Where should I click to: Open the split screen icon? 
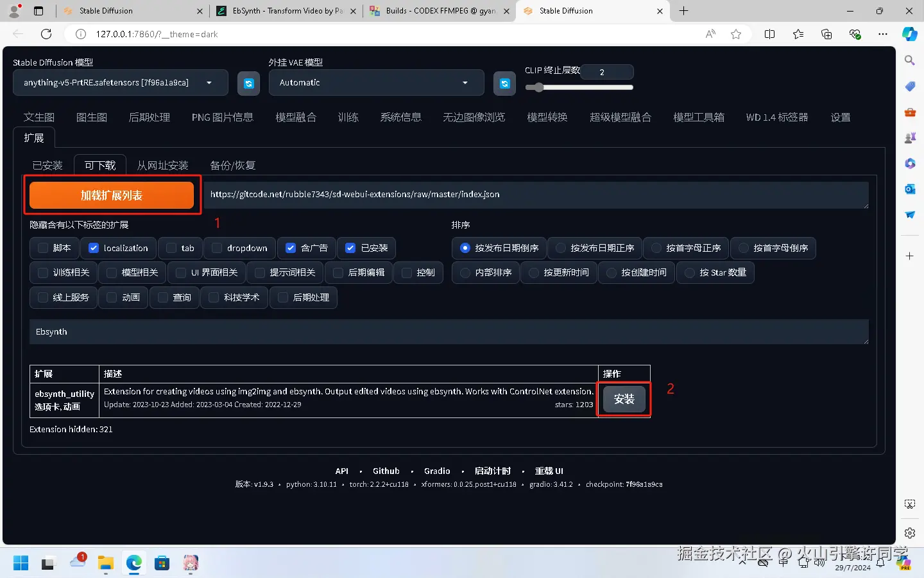pyautogui.click(x=770, y=34)
